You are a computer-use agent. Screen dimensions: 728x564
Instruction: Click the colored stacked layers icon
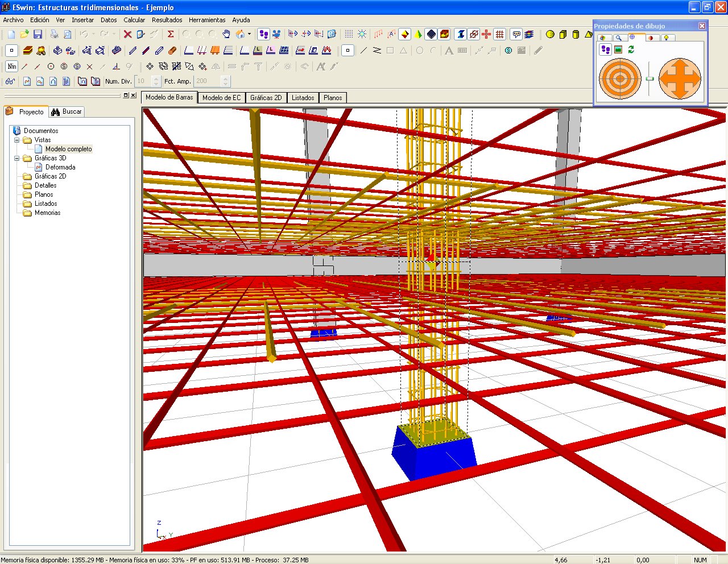(x=529, y=35)
